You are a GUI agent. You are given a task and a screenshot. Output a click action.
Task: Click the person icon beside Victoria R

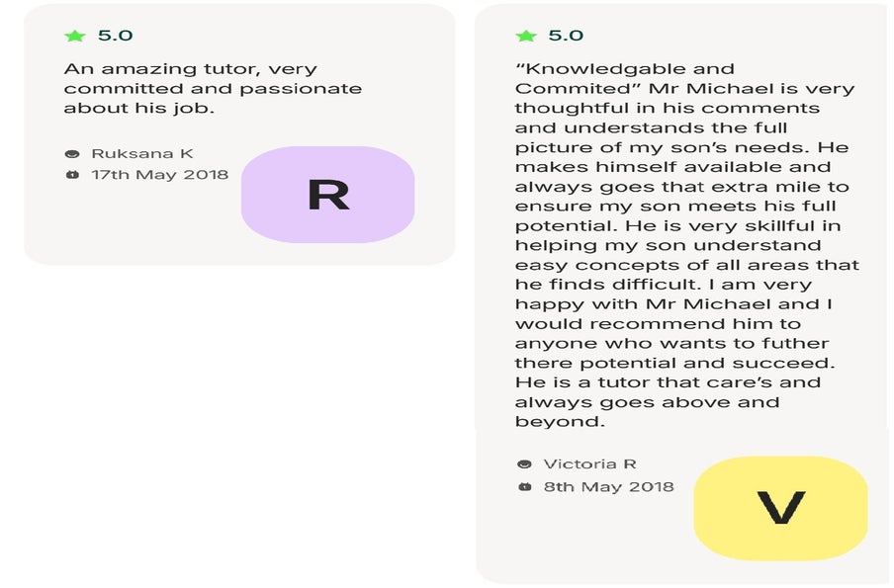(524, 464)
